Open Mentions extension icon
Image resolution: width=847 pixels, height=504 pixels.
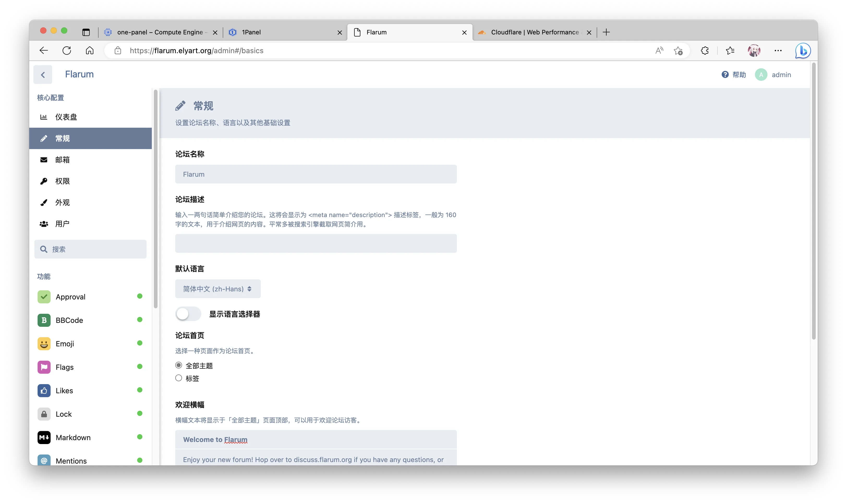[x=44, y=460]
